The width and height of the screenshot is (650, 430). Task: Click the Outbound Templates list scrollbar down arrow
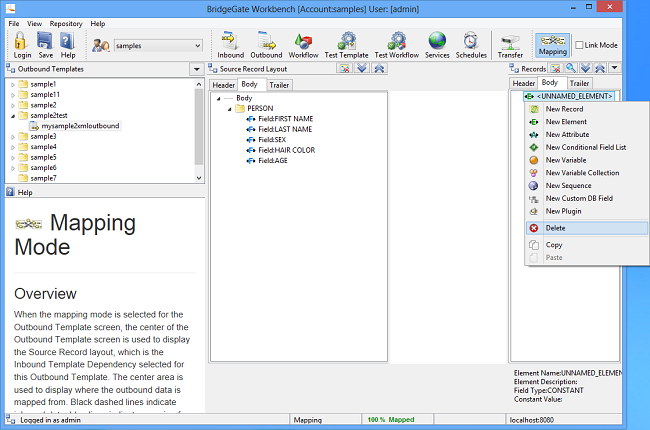(x=199, y=178)
